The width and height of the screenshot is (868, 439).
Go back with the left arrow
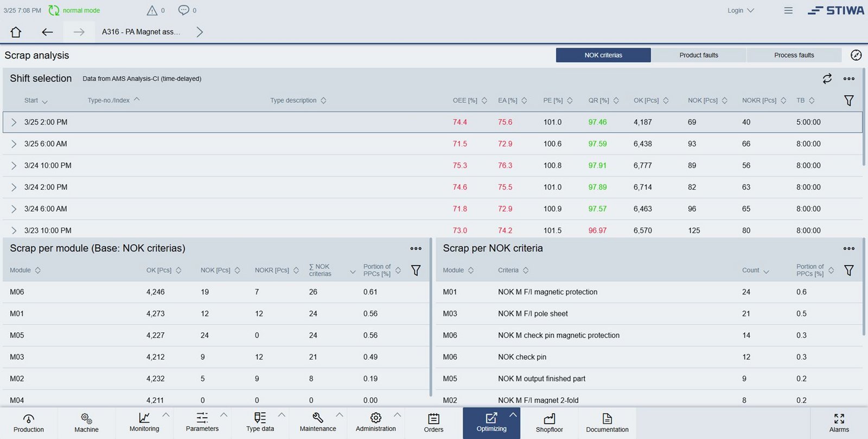(47, 32)
